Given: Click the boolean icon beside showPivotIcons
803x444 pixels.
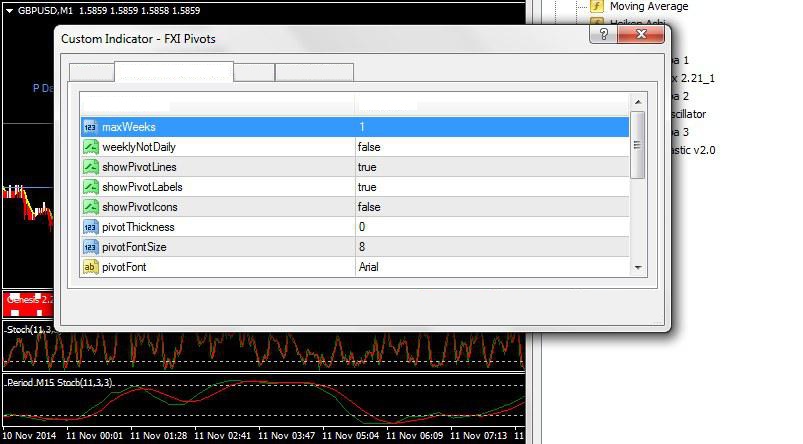Looking at the screenshot, I should (x=90, y=207).
